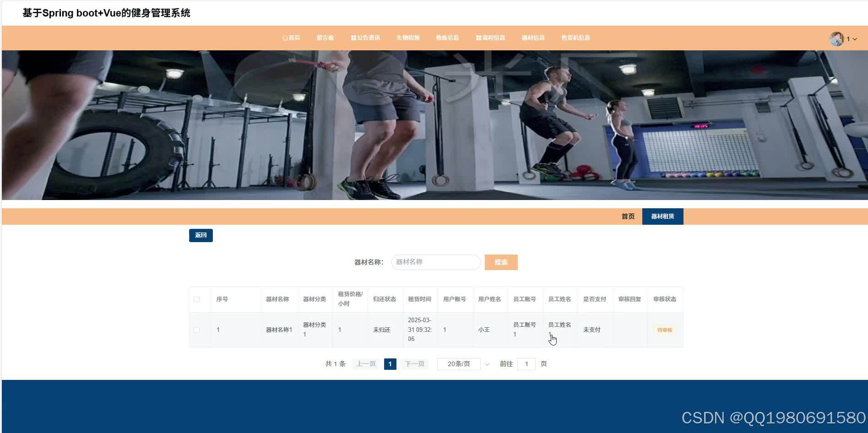The width and height of the screenshot is (868, 433).
Task: Open the 器材信息 menu item
Action: click(533, 38)
